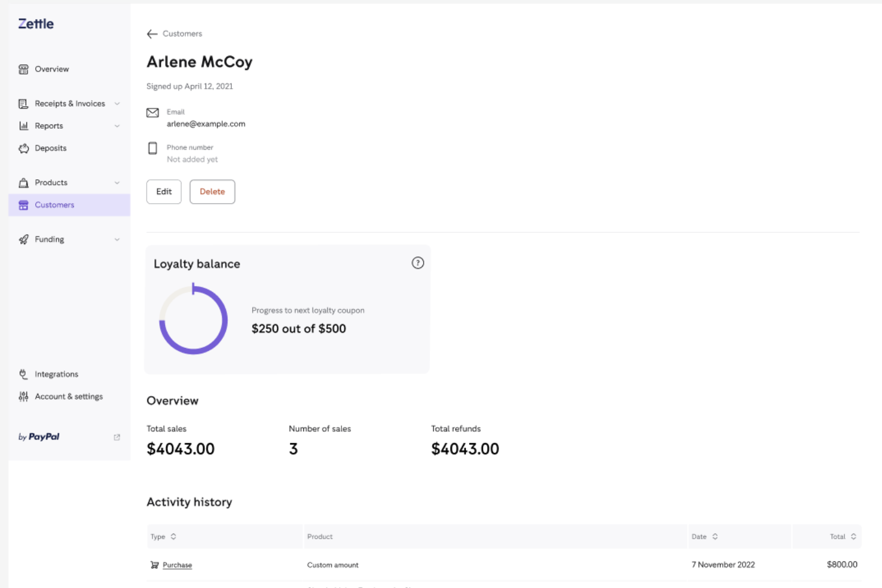This screenshot has width=882, height=588.
Task: Open the Purchase link in activity history
Action: click(x=177, y=564)
